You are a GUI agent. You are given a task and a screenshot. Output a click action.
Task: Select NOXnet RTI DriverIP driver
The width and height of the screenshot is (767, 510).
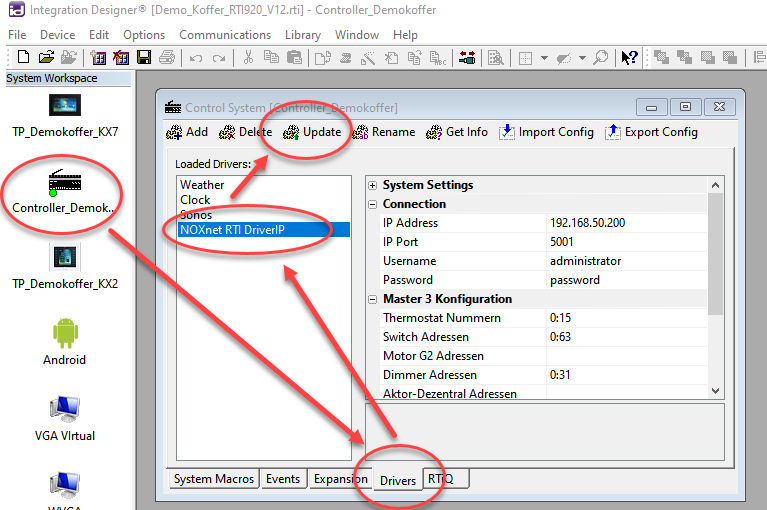tap(264, 230)
